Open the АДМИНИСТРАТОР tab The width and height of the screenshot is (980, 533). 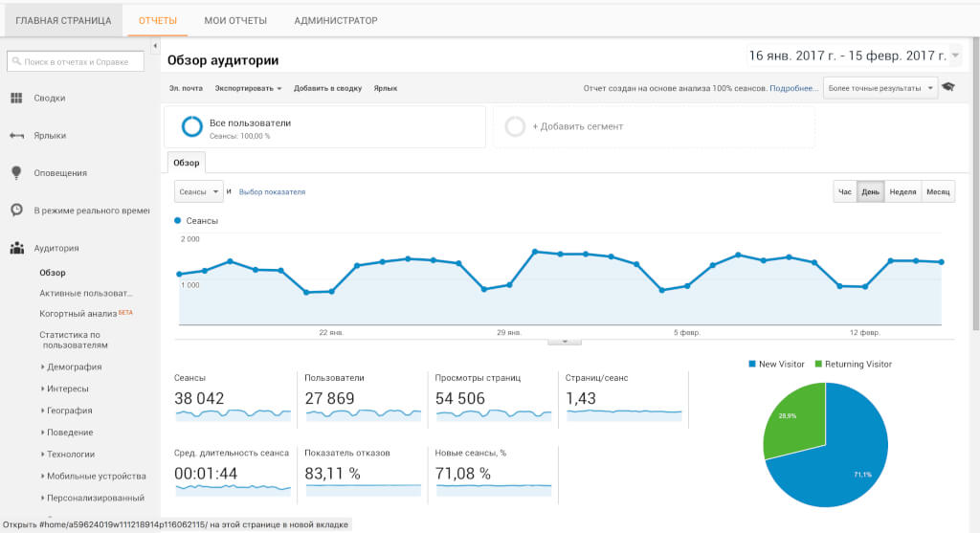point(335,20)
